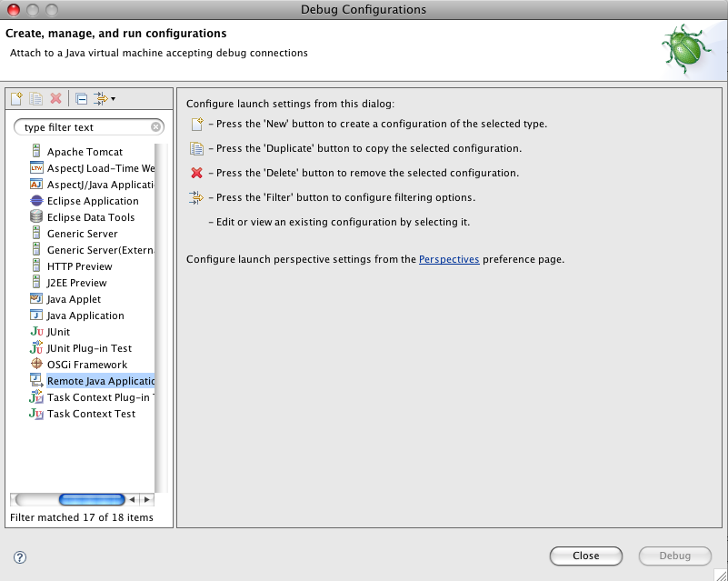
Task: Select the JUnit Plug-in Test icon
Action: coord(36,347)
